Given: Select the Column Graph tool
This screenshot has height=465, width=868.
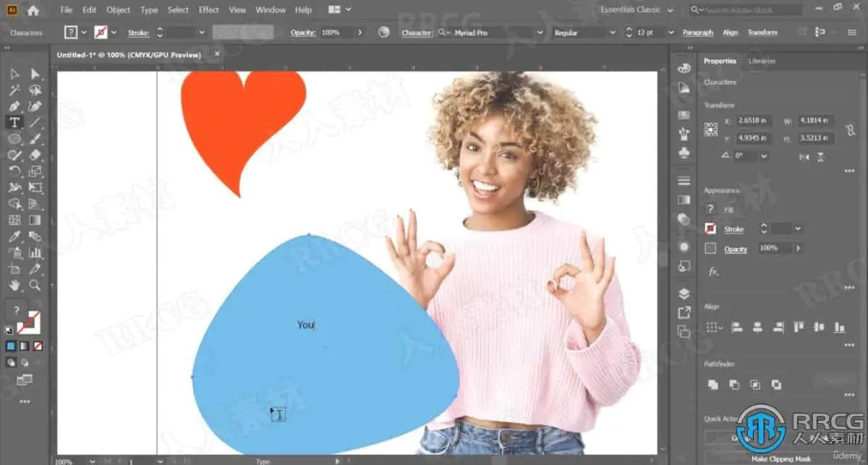Looking at the screenshot, I should (35, 253).
